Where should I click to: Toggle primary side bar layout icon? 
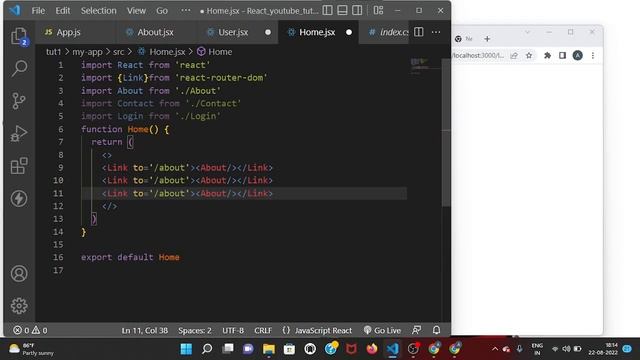327,10
